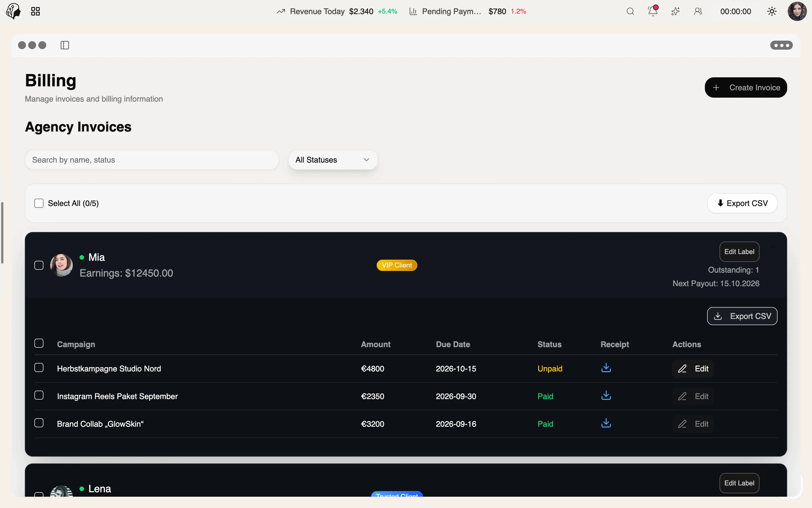Open profile avatar in top bar
The height and width of the screenshot is (508, 812).
[797, 11]
